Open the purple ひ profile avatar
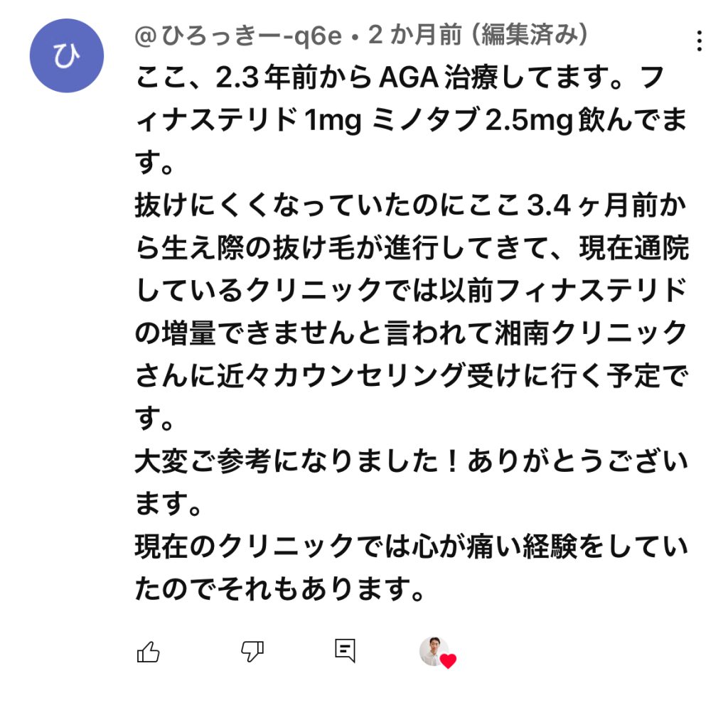 click(67, 55)
